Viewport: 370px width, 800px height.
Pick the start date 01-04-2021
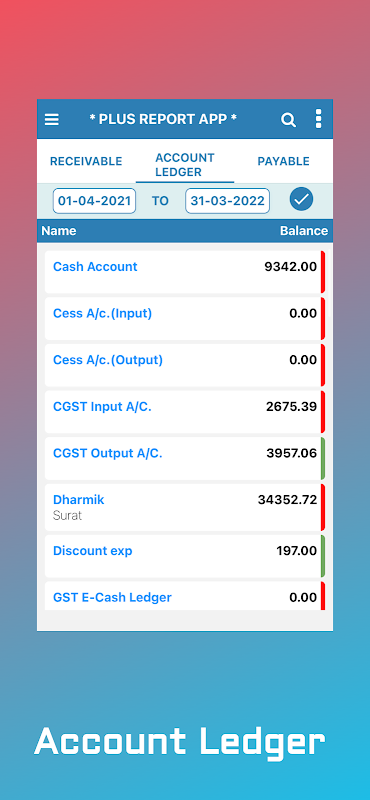(x=94, y=201)
